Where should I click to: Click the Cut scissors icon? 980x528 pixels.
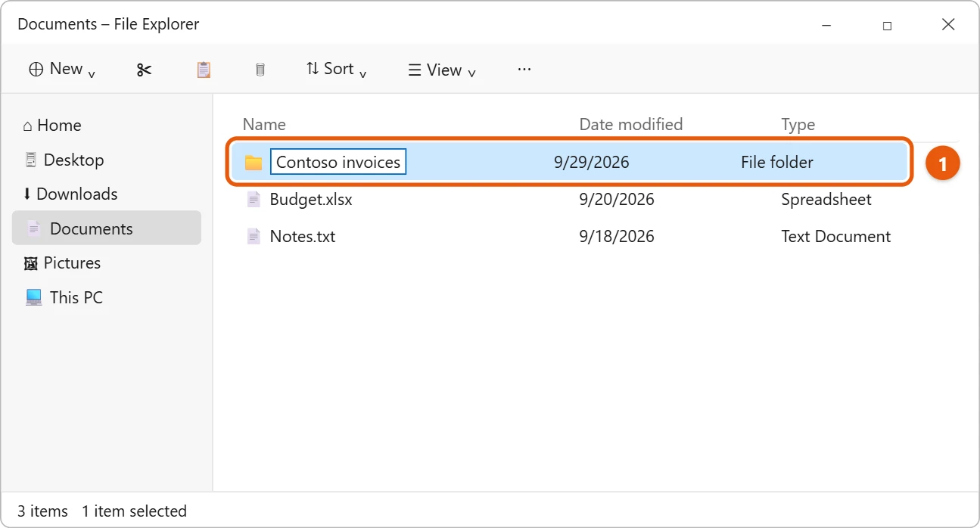click(144, 70)
